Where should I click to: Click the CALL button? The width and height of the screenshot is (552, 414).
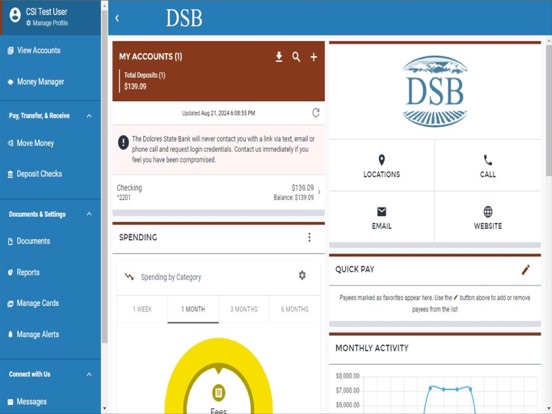point(488,166)
